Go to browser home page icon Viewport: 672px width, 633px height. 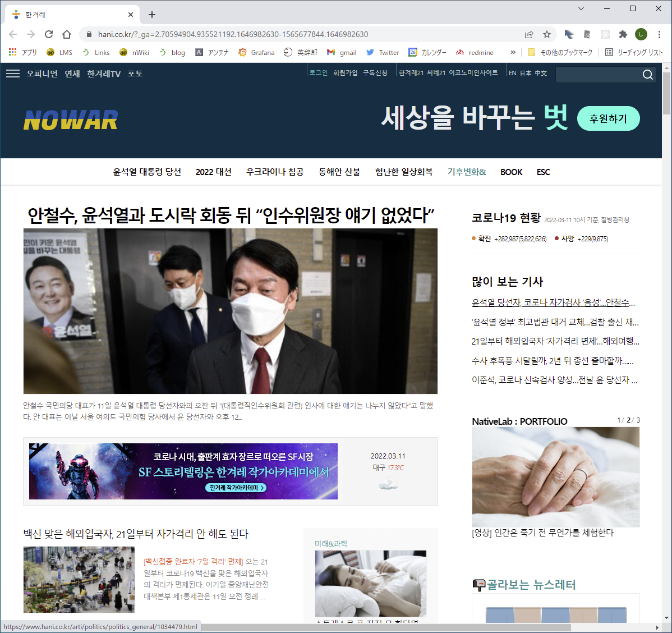coord(67,34)
